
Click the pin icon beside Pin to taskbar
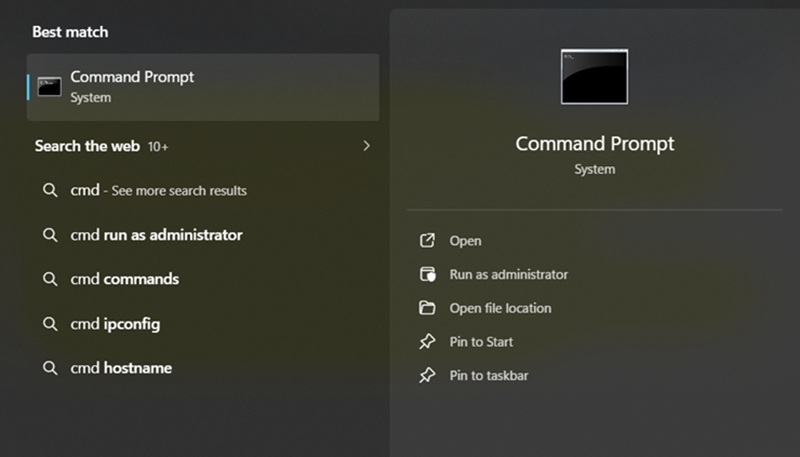tap(427, 375)
